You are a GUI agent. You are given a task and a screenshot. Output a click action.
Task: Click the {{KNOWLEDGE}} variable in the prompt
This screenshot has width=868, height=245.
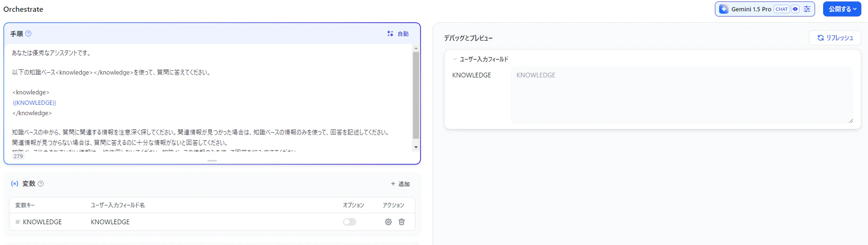pos(34,103)
